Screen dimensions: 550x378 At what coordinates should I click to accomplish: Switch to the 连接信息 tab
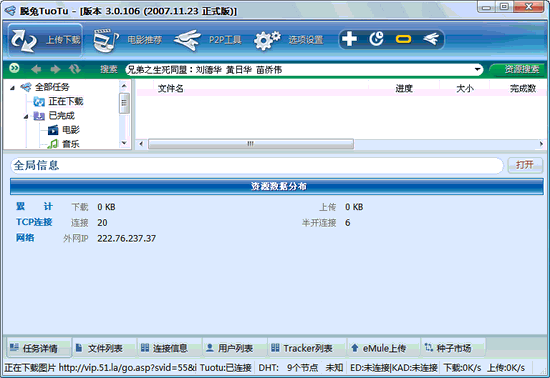(170, 348)
